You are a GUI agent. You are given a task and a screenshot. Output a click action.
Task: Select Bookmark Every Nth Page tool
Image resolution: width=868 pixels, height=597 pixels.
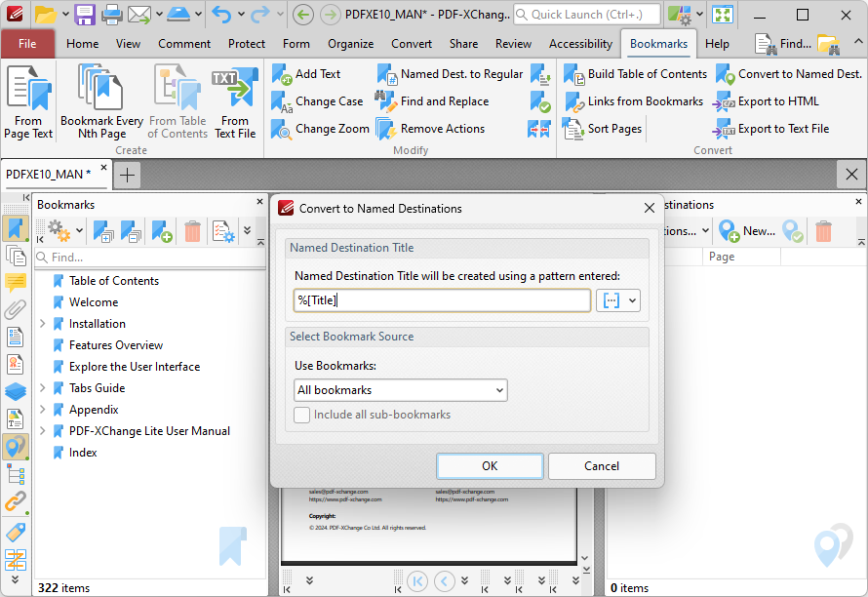tap(101, 102)
